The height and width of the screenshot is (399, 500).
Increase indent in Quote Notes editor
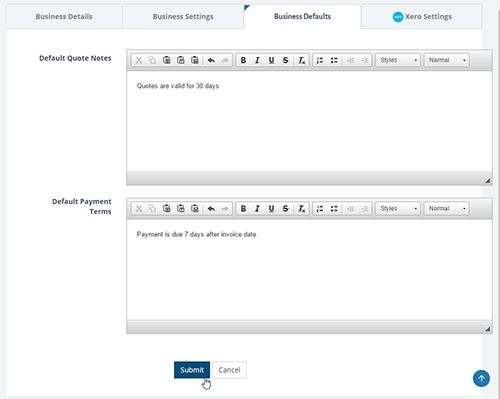tap(364, 60)
